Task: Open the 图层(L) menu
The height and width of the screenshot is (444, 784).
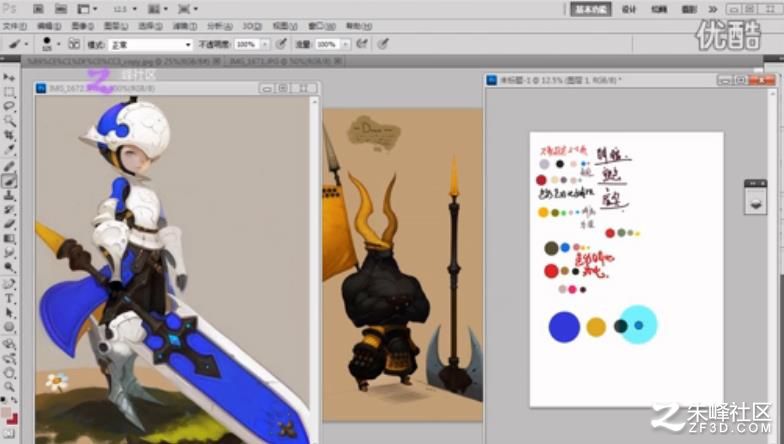Action: (x=116, y=26)
